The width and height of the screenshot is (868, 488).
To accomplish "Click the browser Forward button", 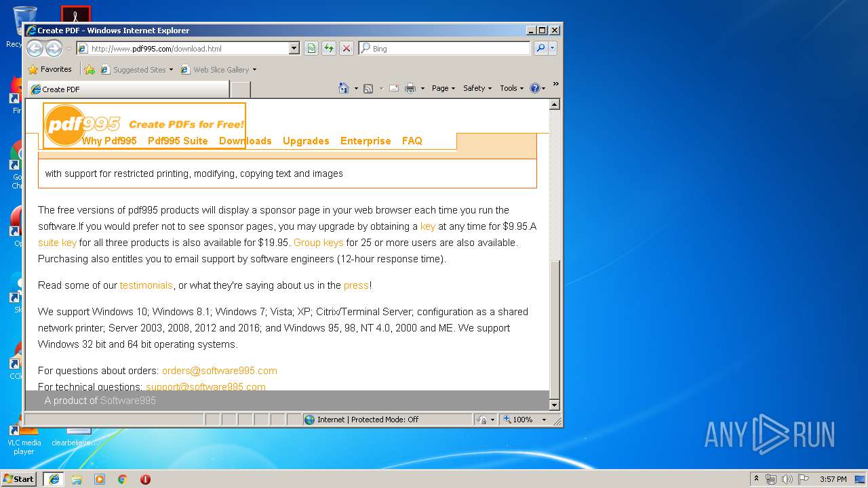I will click(54, 48).
